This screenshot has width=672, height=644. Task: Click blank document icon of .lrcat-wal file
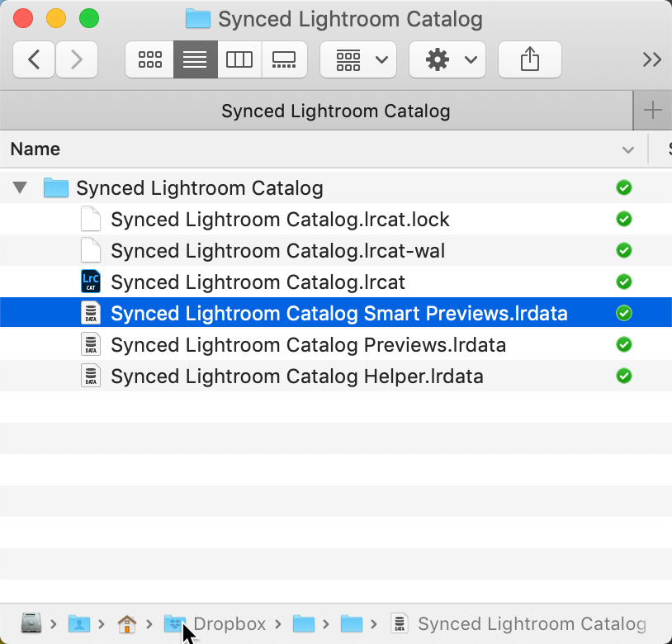tap(91, 250)
